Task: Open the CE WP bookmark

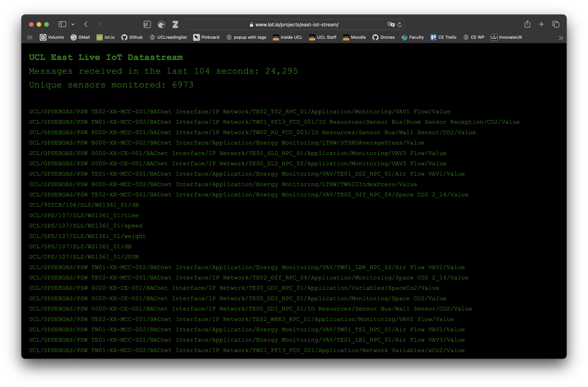Action: tap(474, 37)
